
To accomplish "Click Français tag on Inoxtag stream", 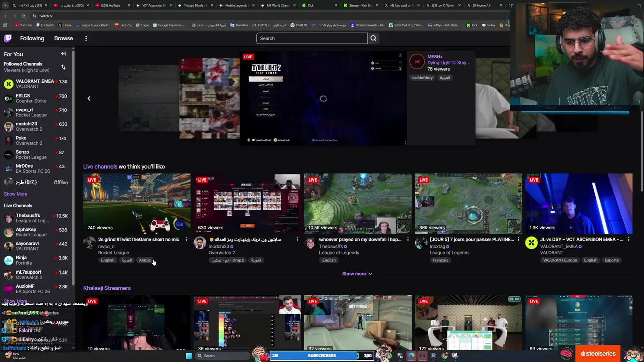I will pos(440,260).
